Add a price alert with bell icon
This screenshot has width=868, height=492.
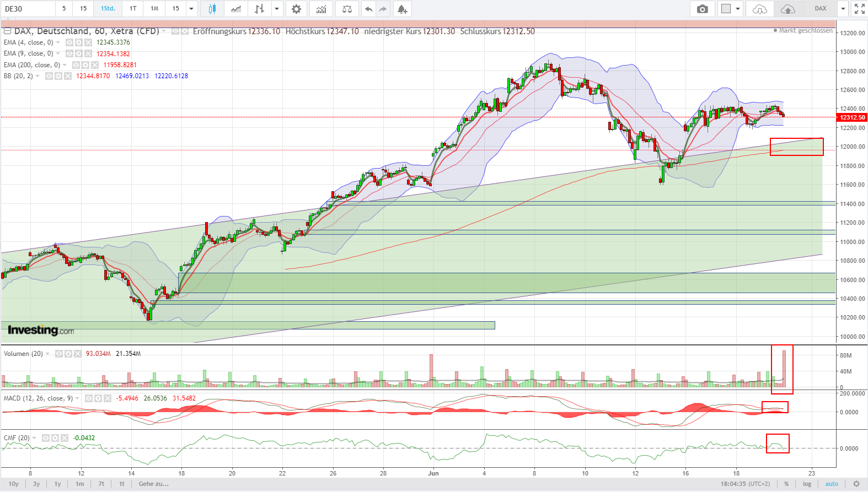click(x=402, y=9)
